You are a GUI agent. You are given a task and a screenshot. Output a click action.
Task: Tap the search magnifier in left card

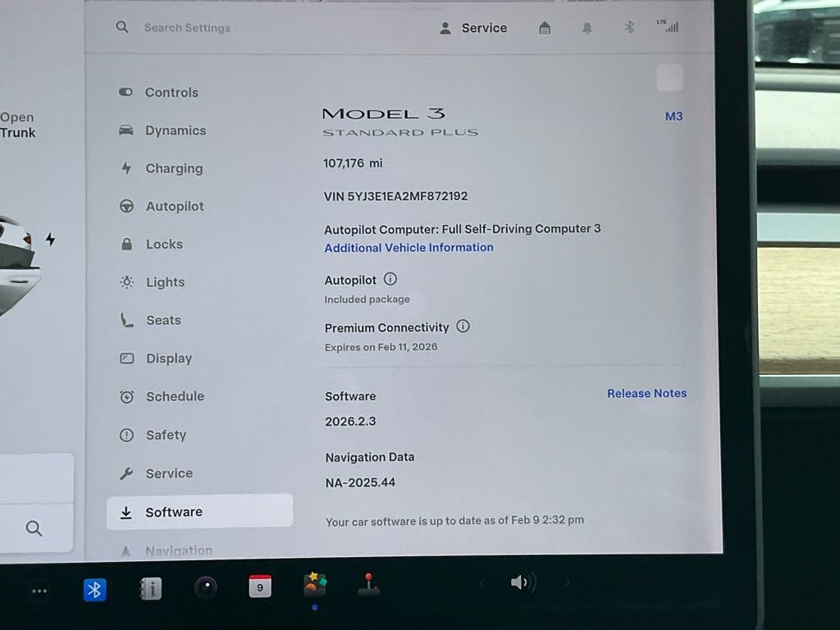[34, 528]
